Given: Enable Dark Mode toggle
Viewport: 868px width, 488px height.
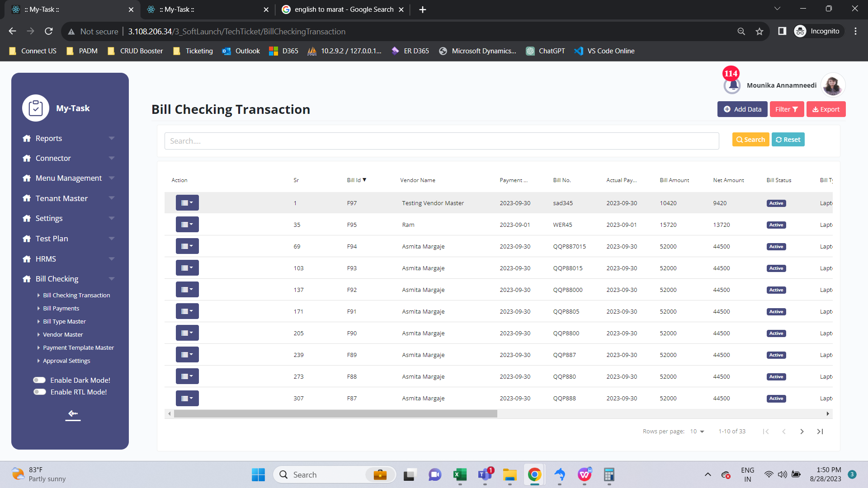Looking at the screenshot, I should [x=39, y=380].
